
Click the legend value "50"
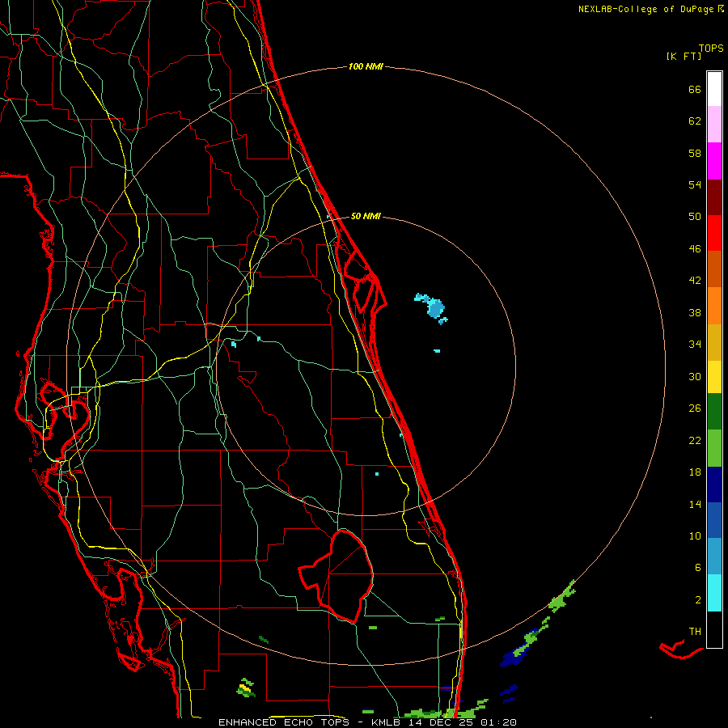(695, 216)
